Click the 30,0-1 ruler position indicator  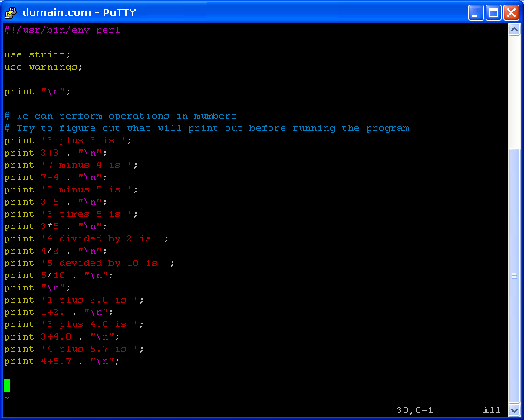pos(415,410)
